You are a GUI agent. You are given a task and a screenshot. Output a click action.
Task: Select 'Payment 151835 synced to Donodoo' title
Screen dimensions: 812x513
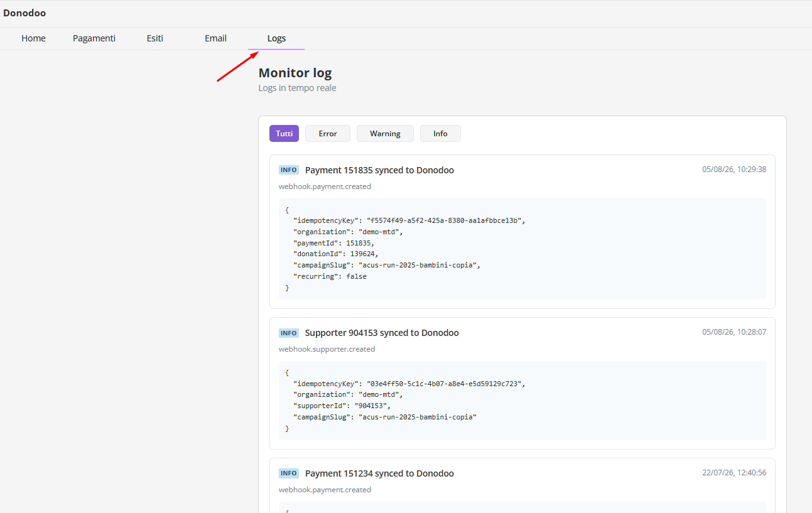pos(379,170)
